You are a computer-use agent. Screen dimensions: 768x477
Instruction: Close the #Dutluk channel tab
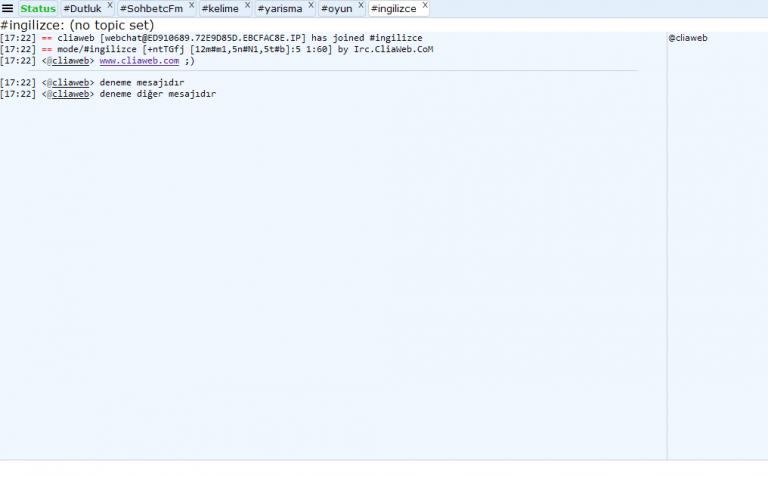point(110,5)
